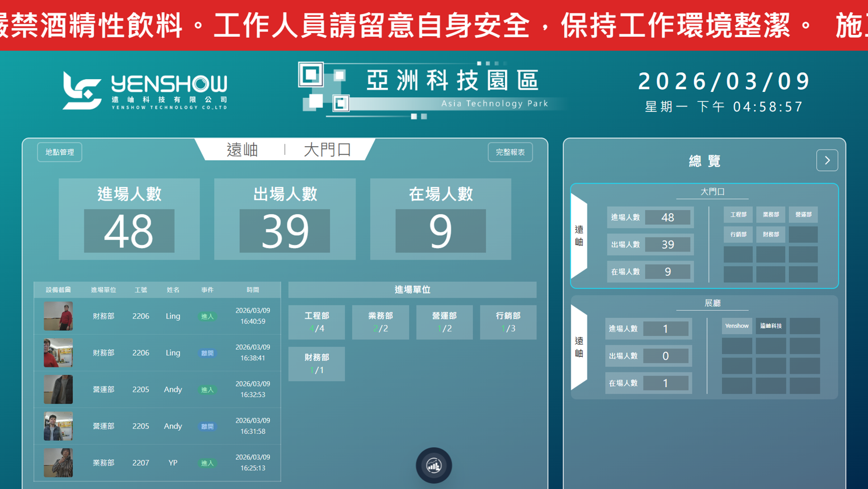Select the 工程部 4/4 unit card
This screenshot has width=868, height=489.
pos(316,322)
